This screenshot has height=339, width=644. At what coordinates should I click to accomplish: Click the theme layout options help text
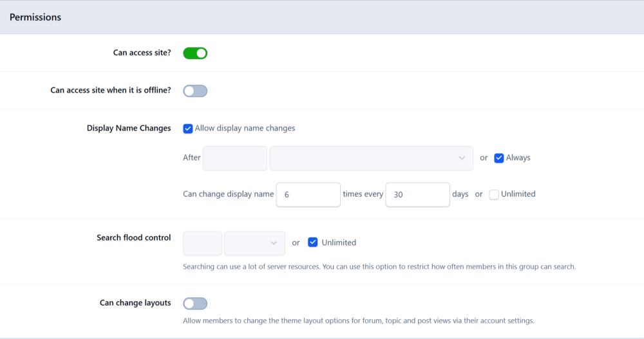359,321
